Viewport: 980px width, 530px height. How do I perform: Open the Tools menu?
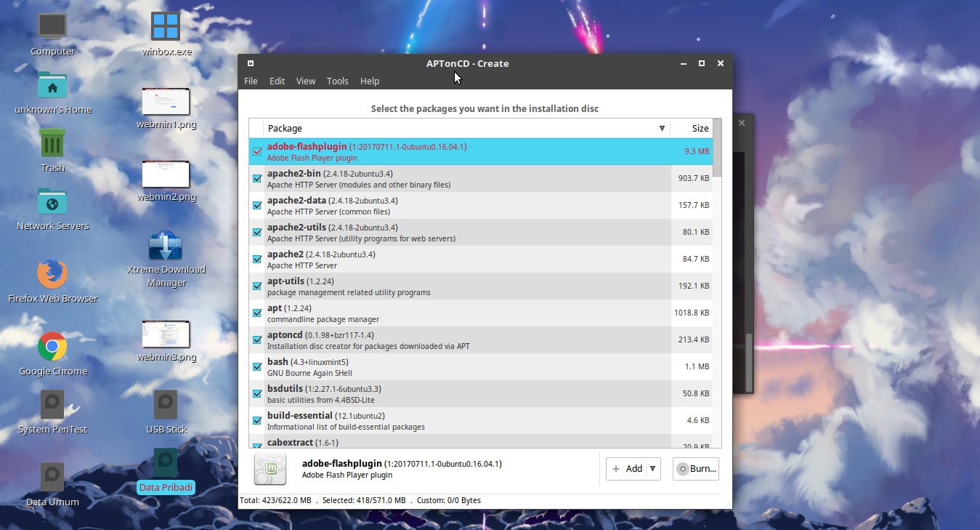coord(337,81)
